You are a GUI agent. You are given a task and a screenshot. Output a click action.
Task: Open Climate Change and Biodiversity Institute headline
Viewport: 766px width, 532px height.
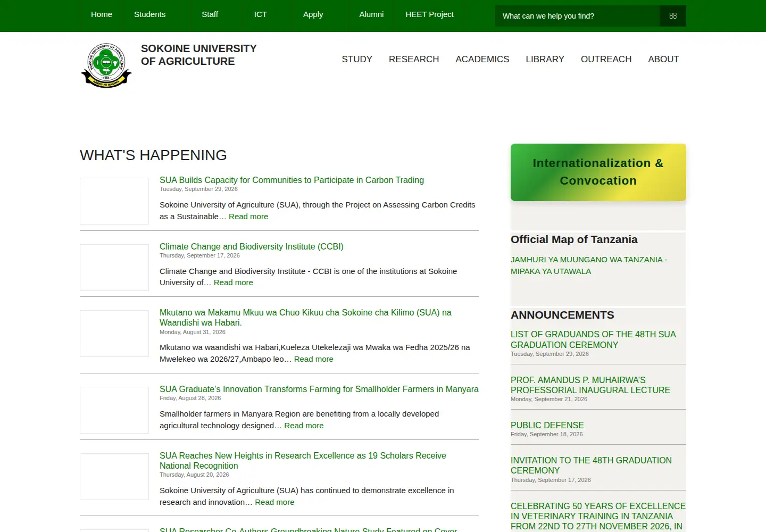point(252,246)
